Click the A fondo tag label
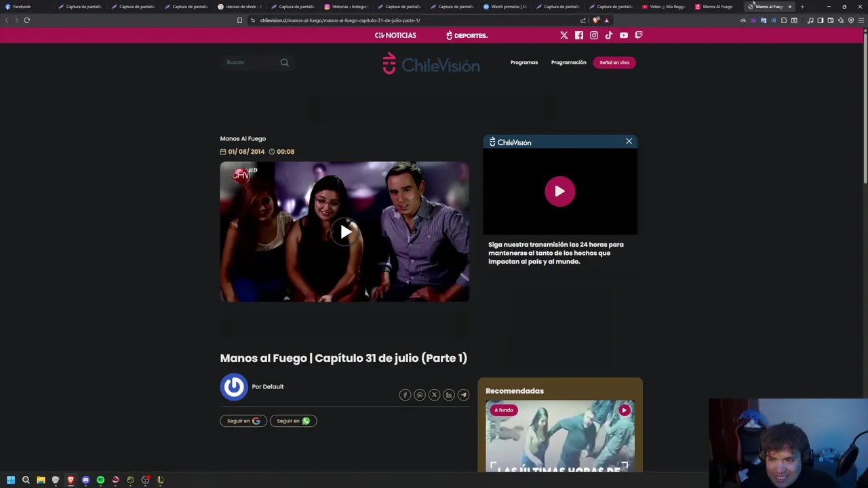The height and width of the screenshot is (488, 868). pyautogui.click(x=504, y=410)
